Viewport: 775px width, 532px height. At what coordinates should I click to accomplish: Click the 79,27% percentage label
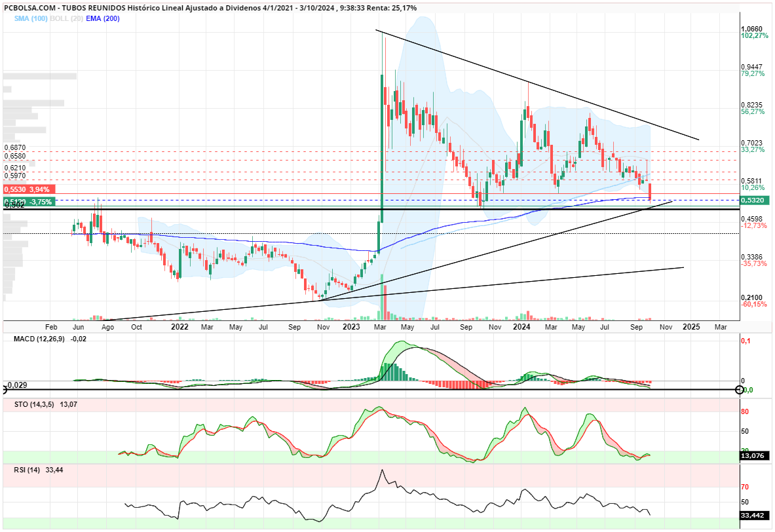pos(753,73)
